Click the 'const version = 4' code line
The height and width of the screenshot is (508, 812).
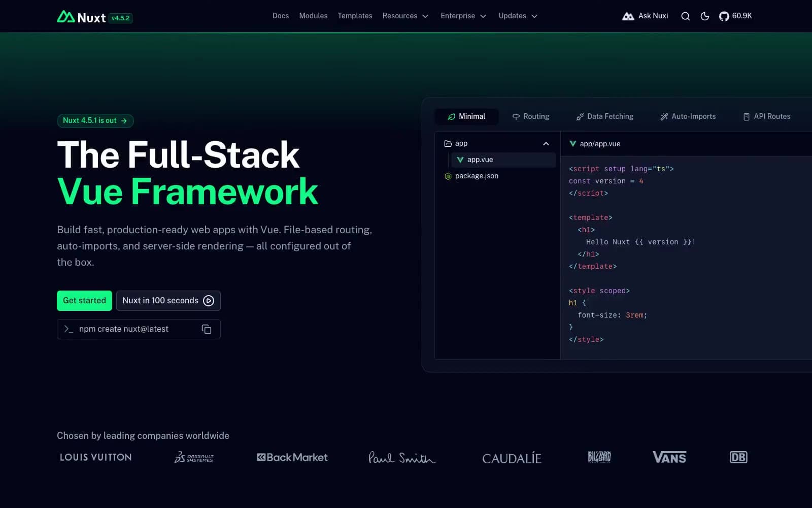606,181
